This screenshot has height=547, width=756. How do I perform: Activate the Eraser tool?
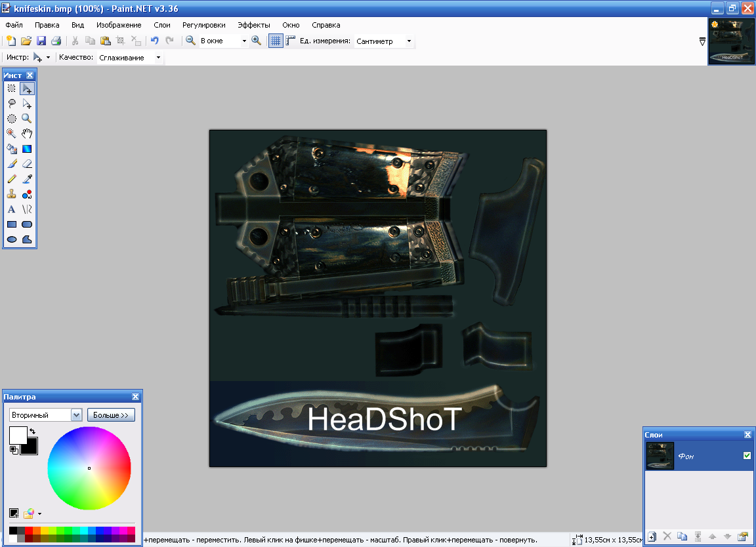pos(27,164)
